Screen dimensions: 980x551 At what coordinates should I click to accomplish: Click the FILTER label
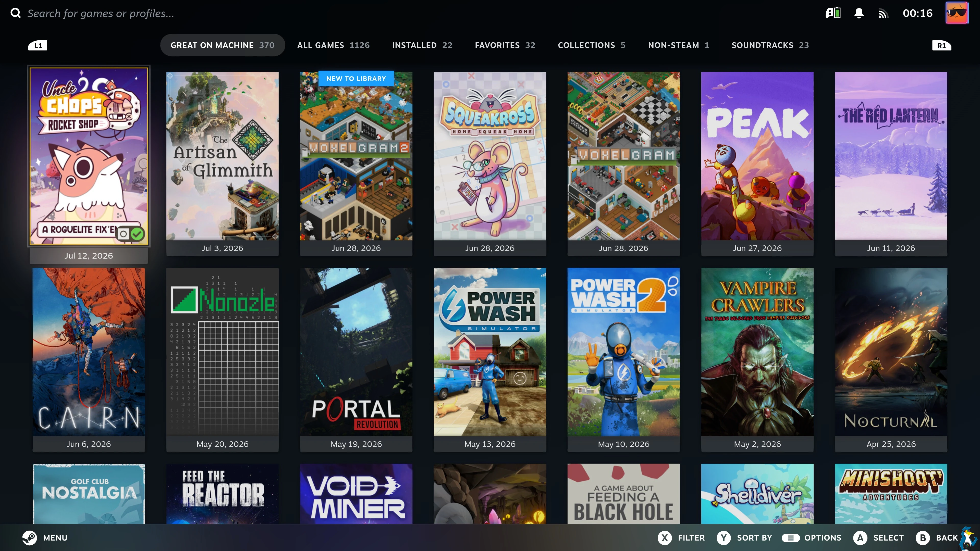[x=691, y=538]
